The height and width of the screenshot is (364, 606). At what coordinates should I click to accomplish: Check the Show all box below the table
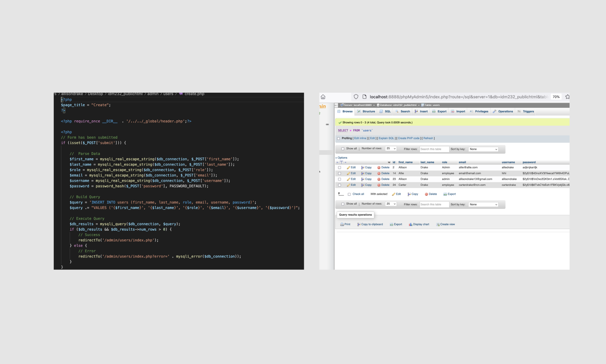(343, 204)
